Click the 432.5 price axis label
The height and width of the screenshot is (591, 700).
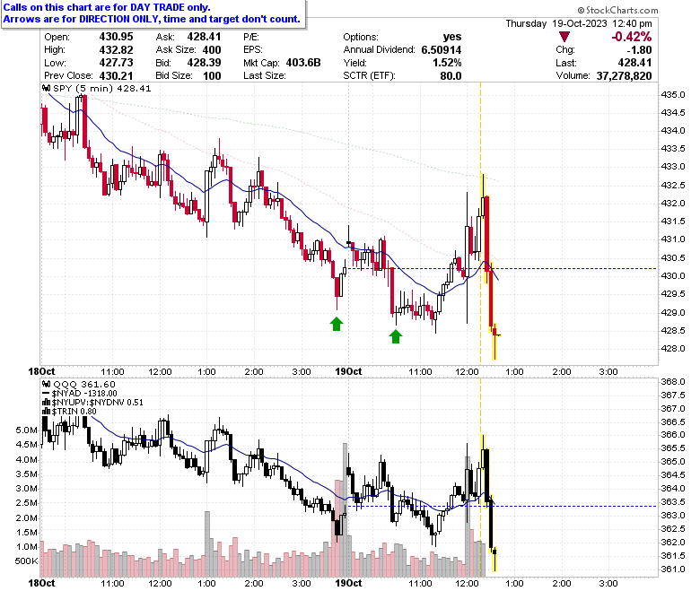pyautogui.click(x=673, y=185)
